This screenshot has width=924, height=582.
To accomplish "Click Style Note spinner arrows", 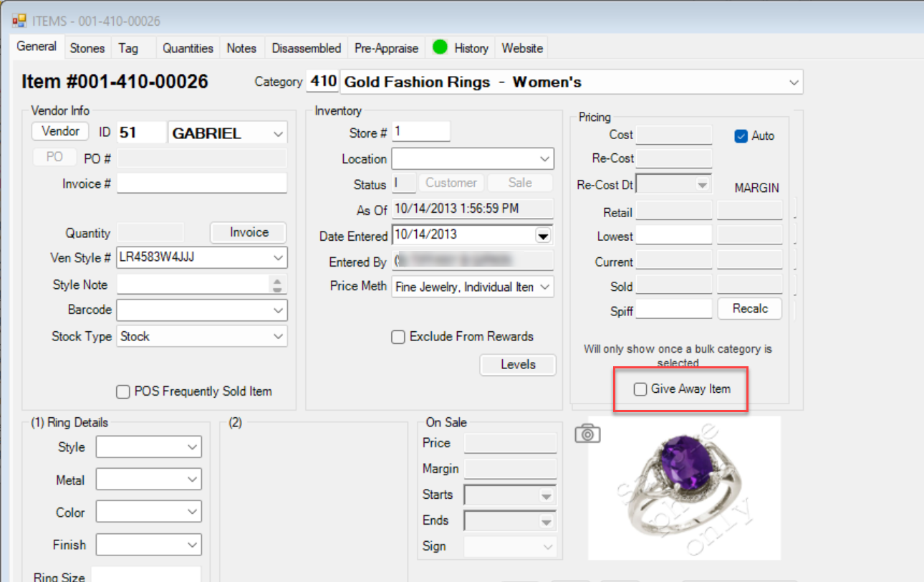I will (x=277, y=285).
